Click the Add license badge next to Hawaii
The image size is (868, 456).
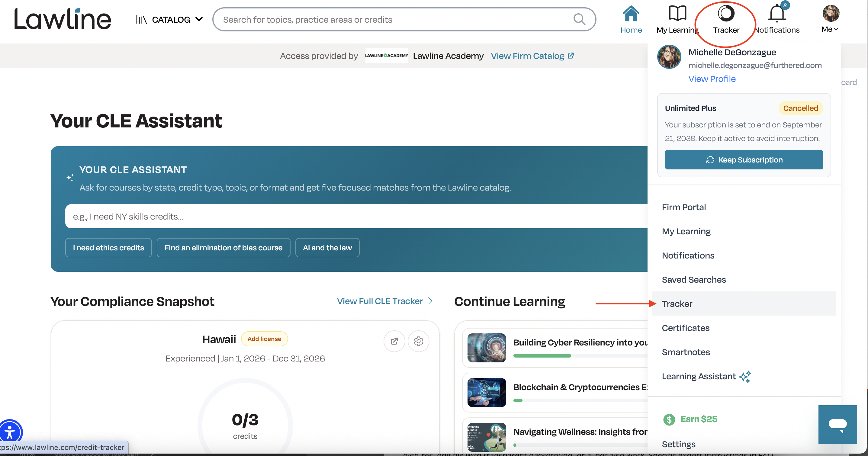[264, 339]
